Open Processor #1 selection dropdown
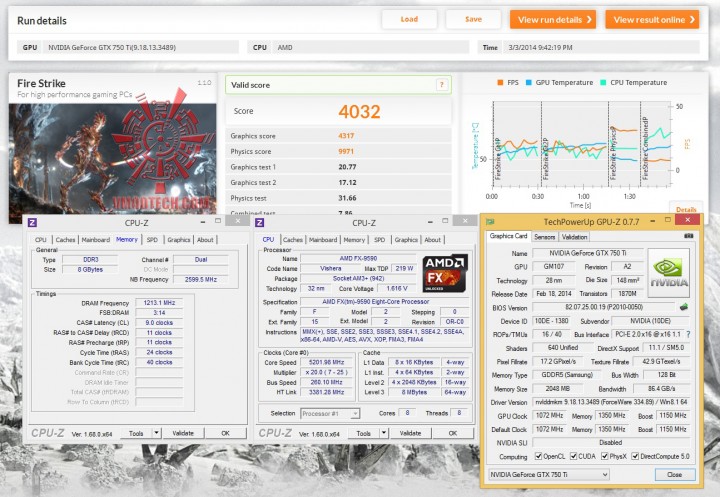Image resolution: width=720 pixels, height=497 pixels. click(330, 413)
